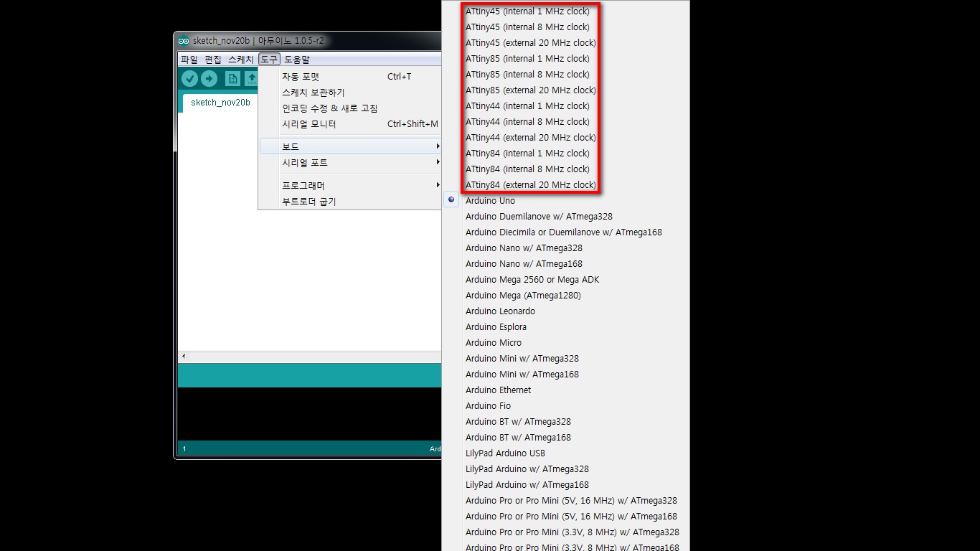Select Arduino Mega (ATmega1280) board
980x551 pixels.
tap(565, 296)
